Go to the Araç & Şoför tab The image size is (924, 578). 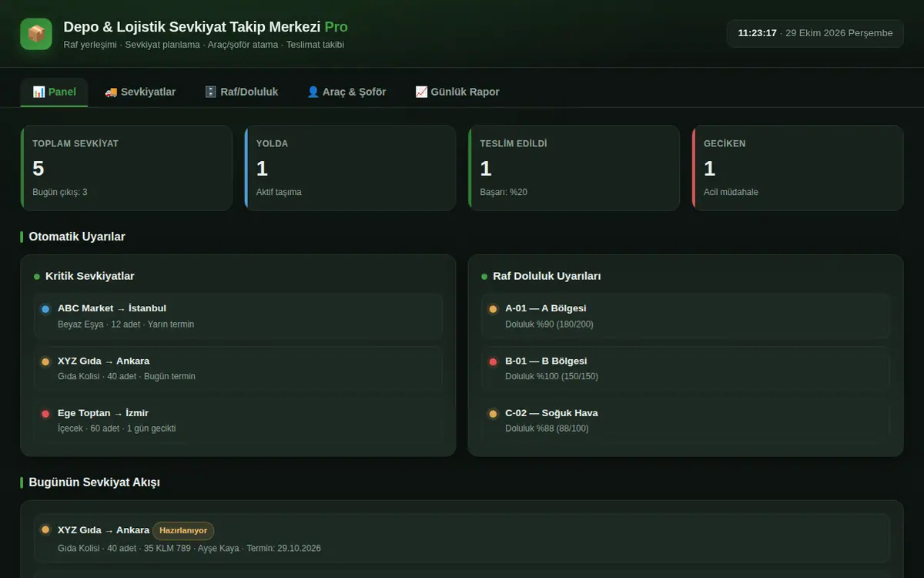click(346, 92)
